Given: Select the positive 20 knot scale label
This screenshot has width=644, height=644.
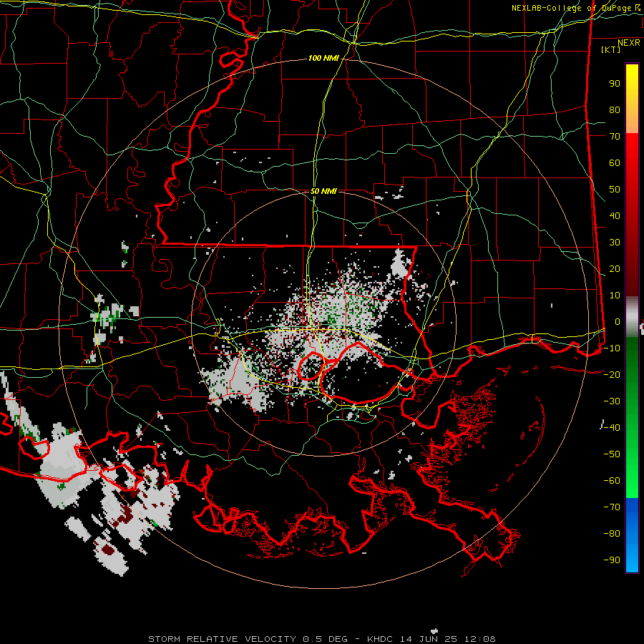Looking at the screenshot, I should pyautogui.click(x=615, y=268).
